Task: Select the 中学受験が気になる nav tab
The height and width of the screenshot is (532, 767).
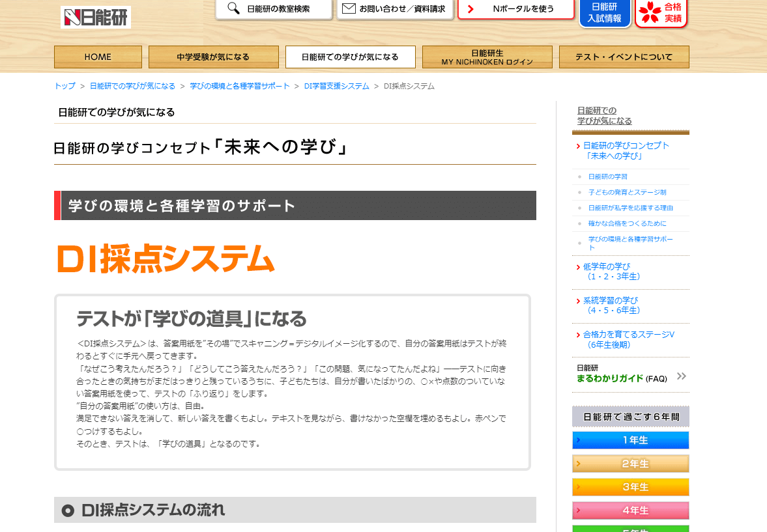Action: pos(214,57)
